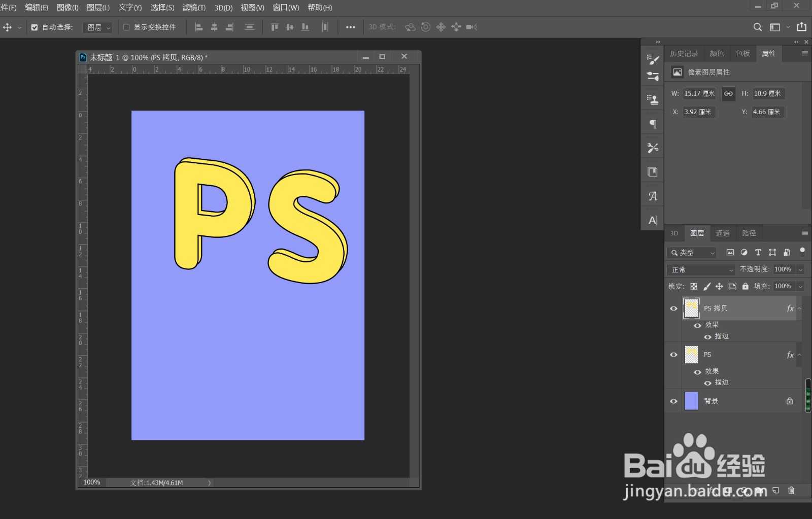Viewport: 812px width, 519px height.
Task: Expand the collapsed icon panel dock
Action: coord(658,42)
